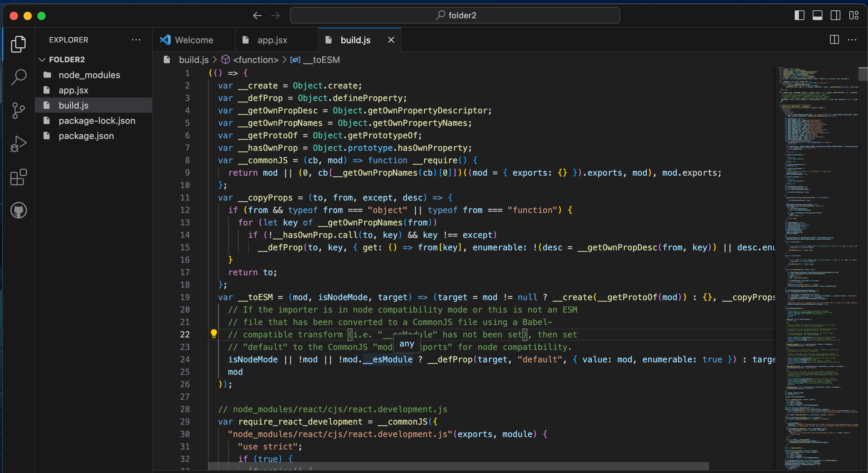The width and height of the screenshot is (868, 473).
Task: Collapse the FOLDER2 section chevron
Action: point(42,59)
